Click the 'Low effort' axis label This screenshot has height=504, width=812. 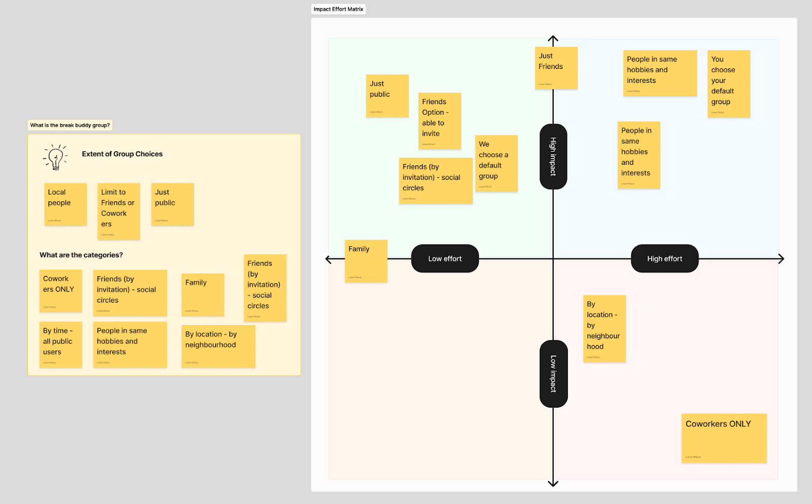(445, 258)
